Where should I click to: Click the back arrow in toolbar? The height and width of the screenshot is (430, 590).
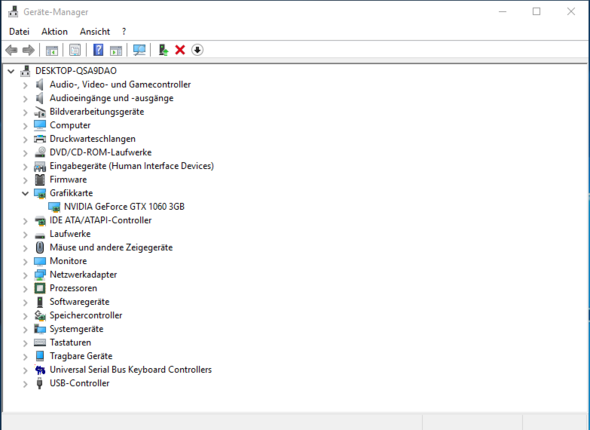[11, 50]
